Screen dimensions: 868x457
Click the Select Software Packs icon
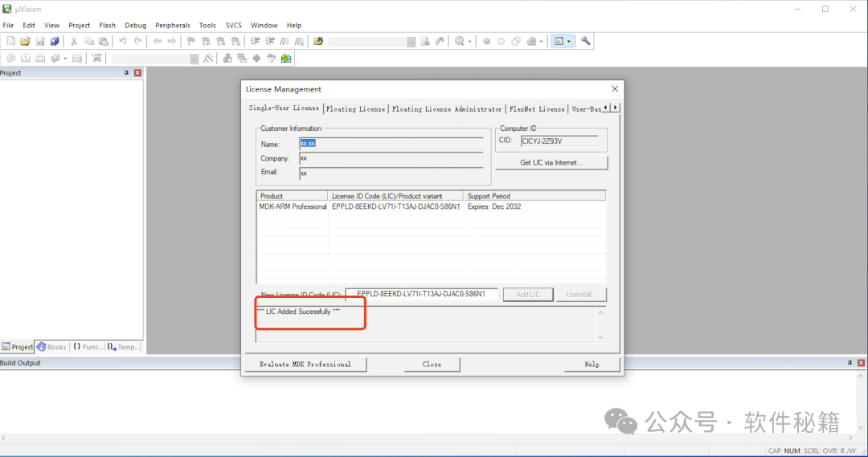tap(272, 58)
